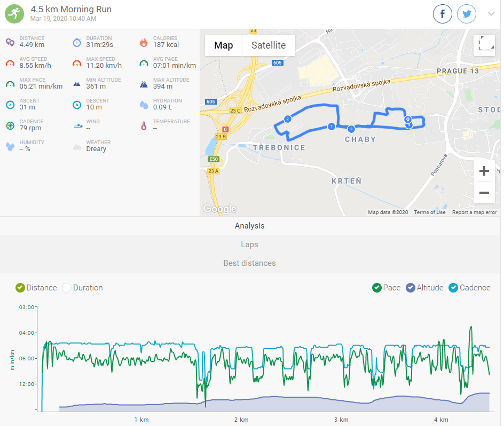Expand the workout options chevron
504x426 pixels.
click(491, 14)
